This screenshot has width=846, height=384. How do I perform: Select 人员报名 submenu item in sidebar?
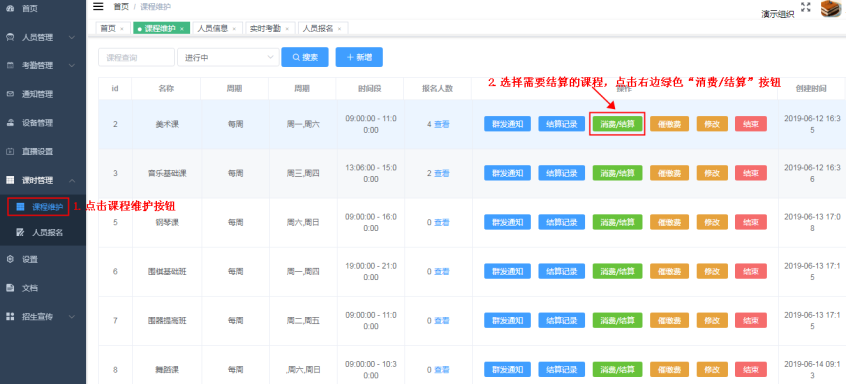point(43,232)
